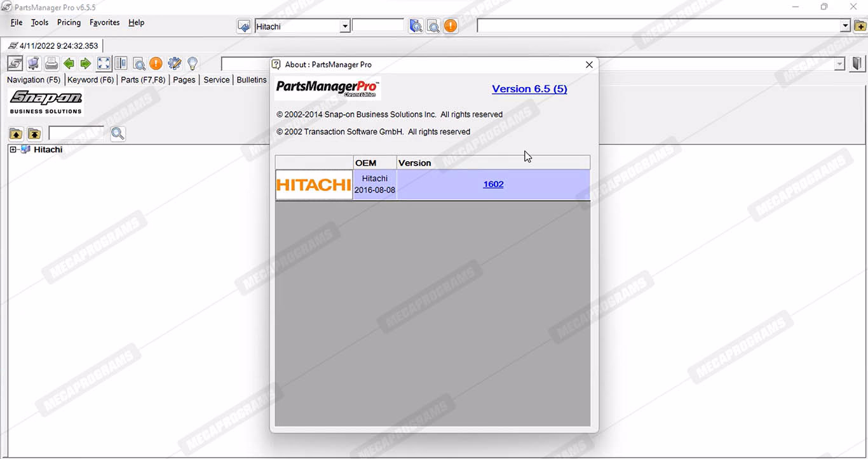
Task: Open the Pricing menu
Action: point(69,22)
